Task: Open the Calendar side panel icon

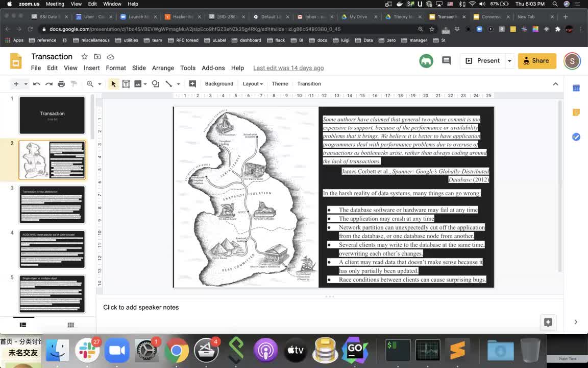Action: coord(576,88)
